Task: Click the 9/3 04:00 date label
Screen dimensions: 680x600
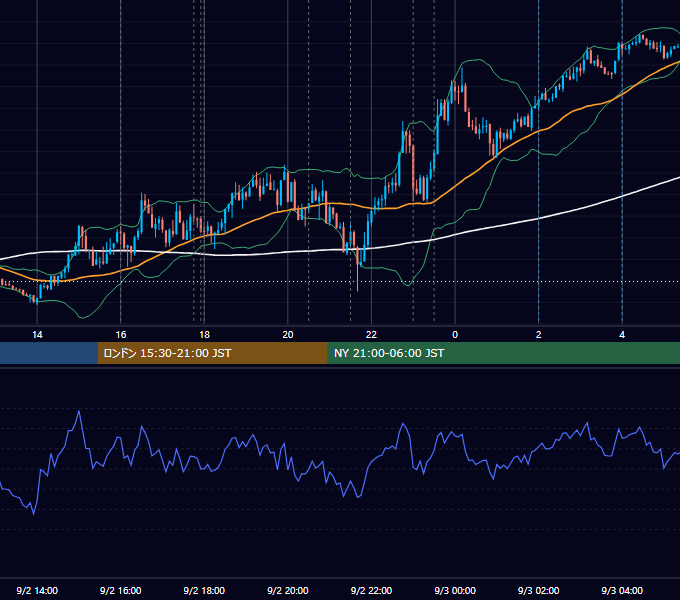Action: point(622,590)
